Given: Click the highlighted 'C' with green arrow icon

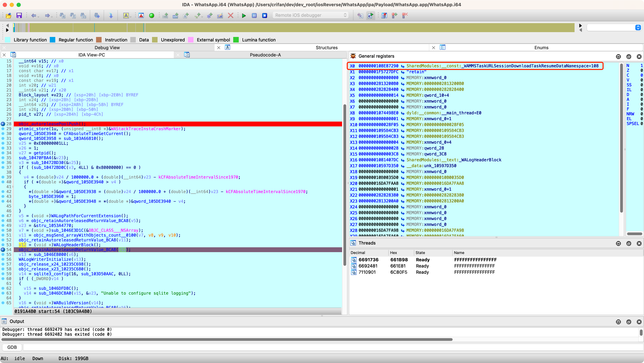Looking at the screenshot, I should coord(371,16).
